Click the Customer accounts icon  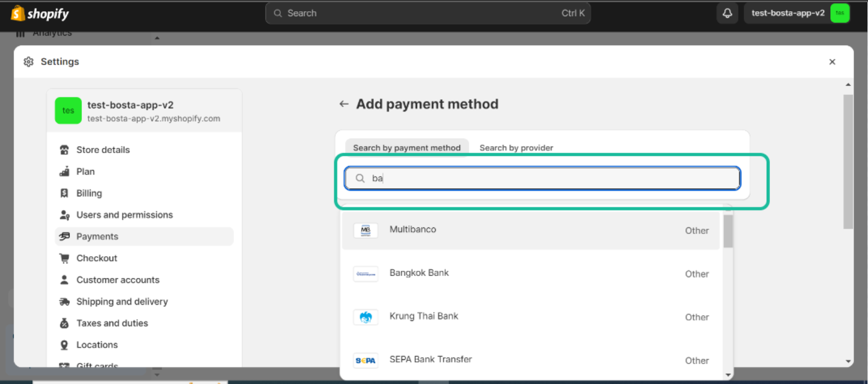click(64, 279)
